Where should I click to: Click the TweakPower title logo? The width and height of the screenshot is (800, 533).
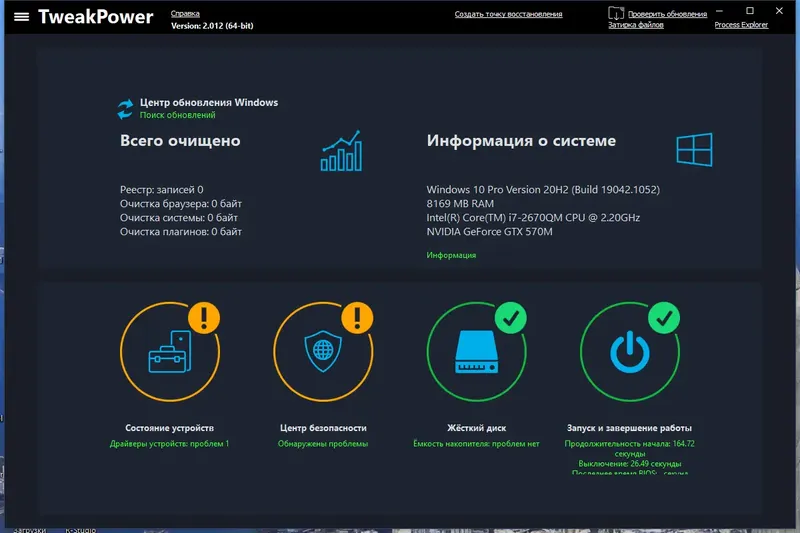(96, 17)
